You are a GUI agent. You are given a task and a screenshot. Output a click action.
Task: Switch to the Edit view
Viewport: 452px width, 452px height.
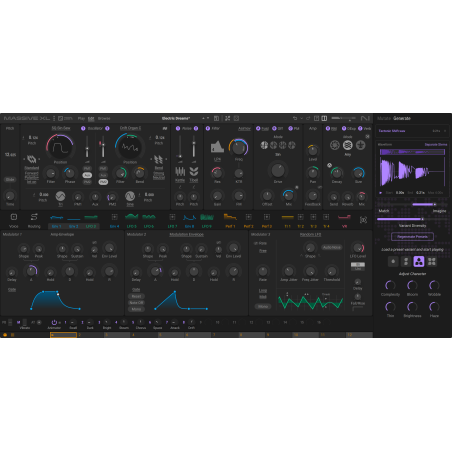(x=91, y=118)
